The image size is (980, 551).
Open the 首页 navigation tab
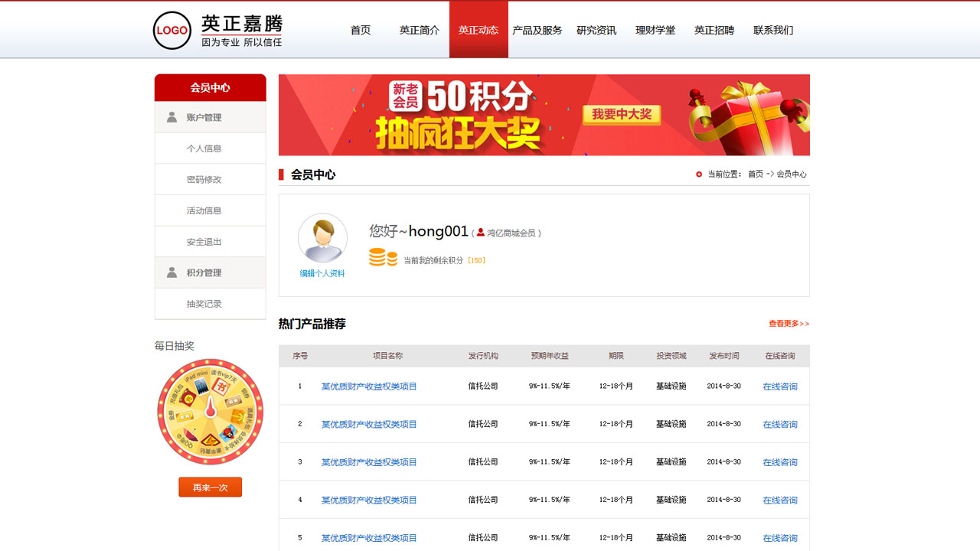tap(361, 31)
